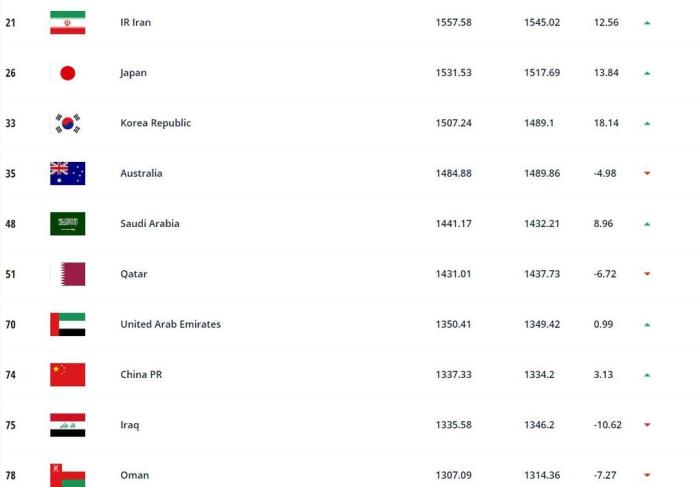Open the Korea Republic team link
The height and width of the screenshot is (487, 700).
point(155,123)
